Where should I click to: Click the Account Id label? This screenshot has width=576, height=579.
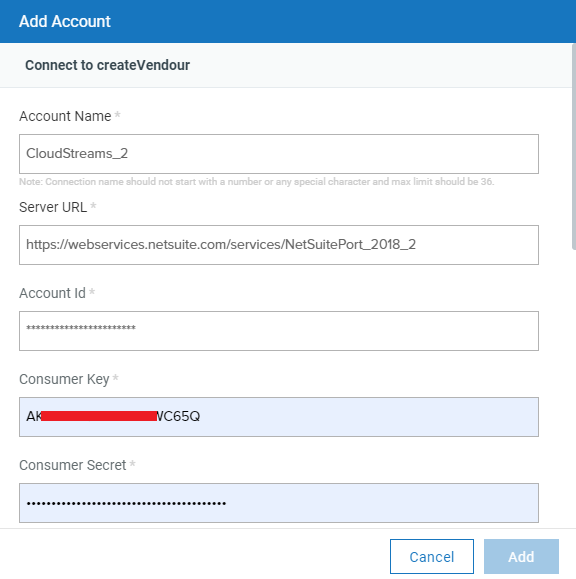tap(52, 293)
